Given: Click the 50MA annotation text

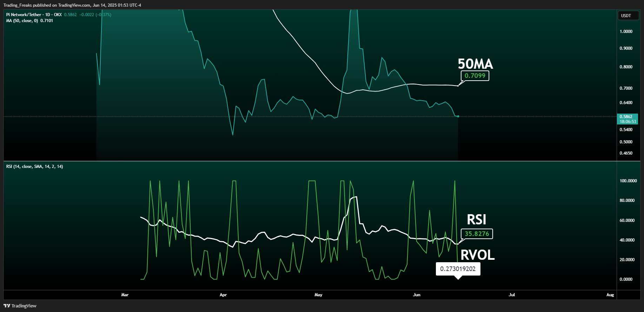Looking at the screenshot, I should (x=475, y=64).
